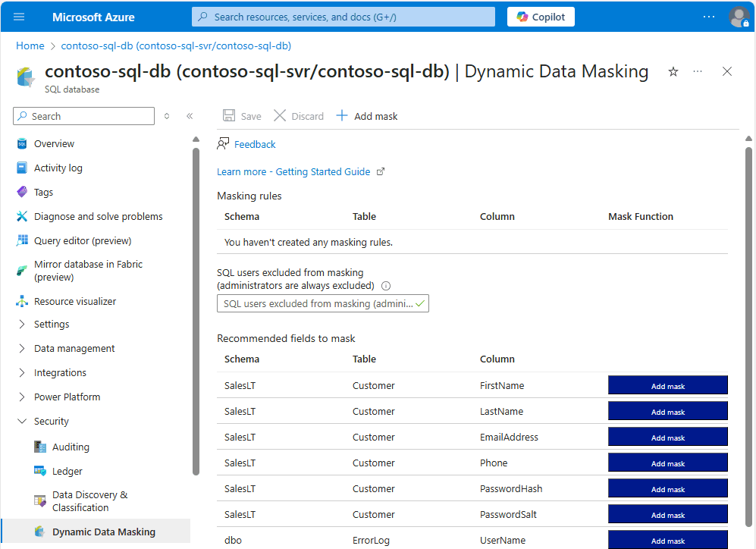Viewport: 756px width, 549px height.
Task: Expand the Settings section
Action: pyautogui.click(x=52, y=324)
